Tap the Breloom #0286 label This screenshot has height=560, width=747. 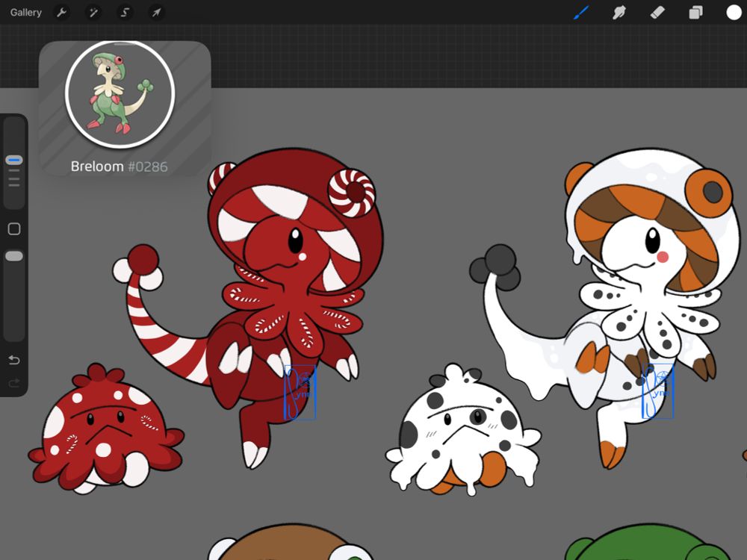[119, 167]
